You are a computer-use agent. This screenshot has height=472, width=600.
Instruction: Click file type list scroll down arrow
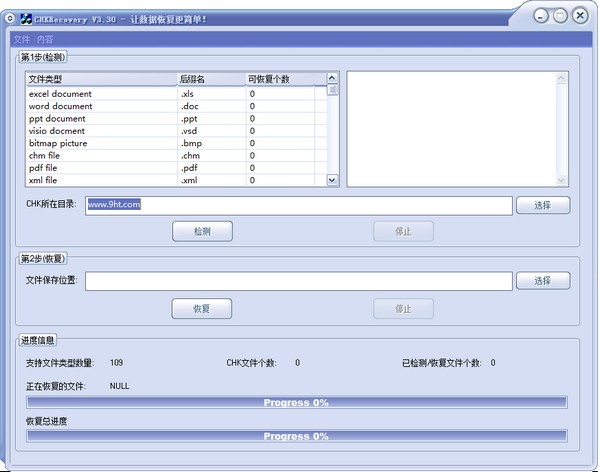coord(332,180)
